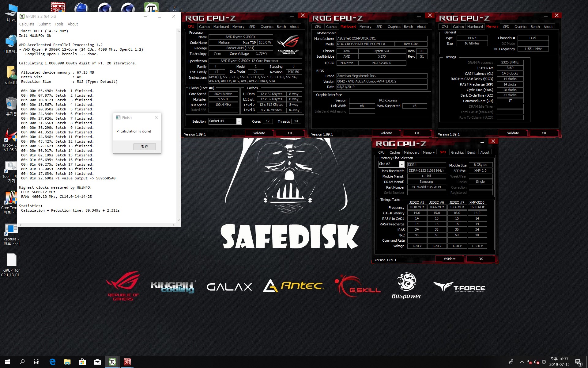
Task: Open the taskbar clock showing 10:37
Action: (559, 362)
